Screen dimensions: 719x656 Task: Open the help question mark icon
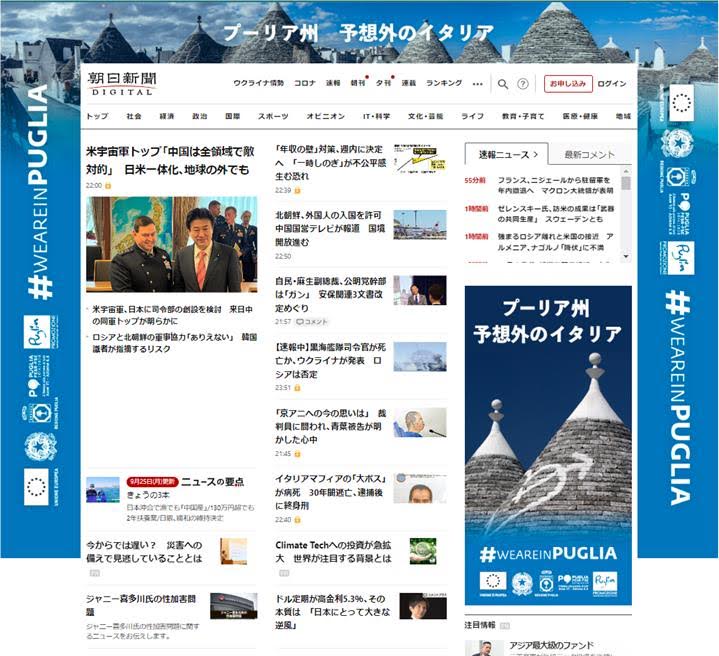tap(523, 84)
